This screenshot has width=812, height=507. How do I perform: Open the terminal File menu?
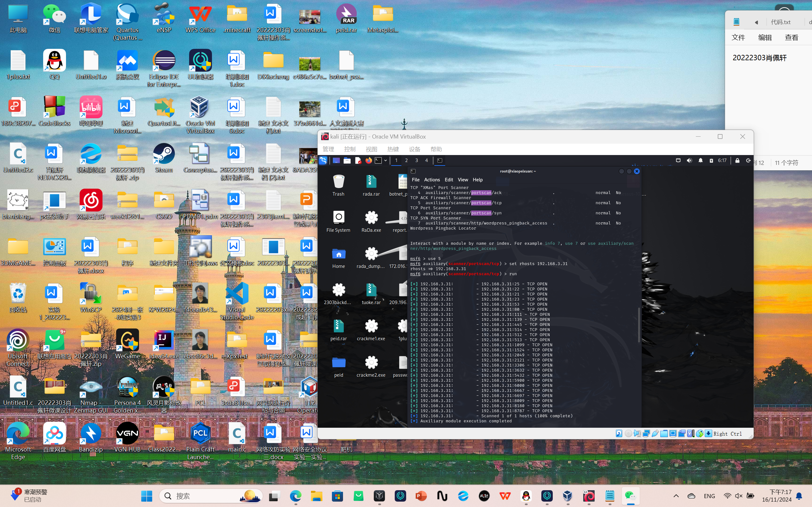(x=415, y=180)
